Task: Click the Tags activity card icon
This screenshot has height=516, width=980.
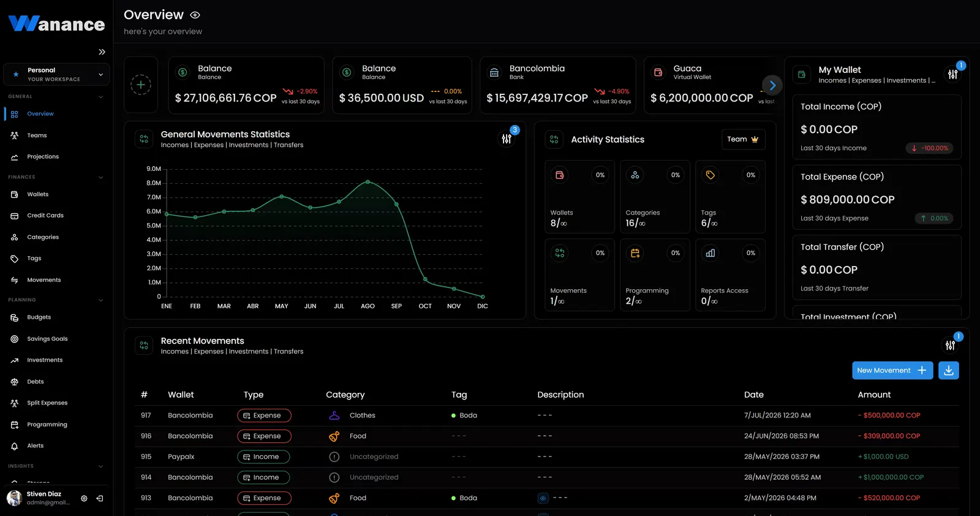Action: (x=710, y=175)
